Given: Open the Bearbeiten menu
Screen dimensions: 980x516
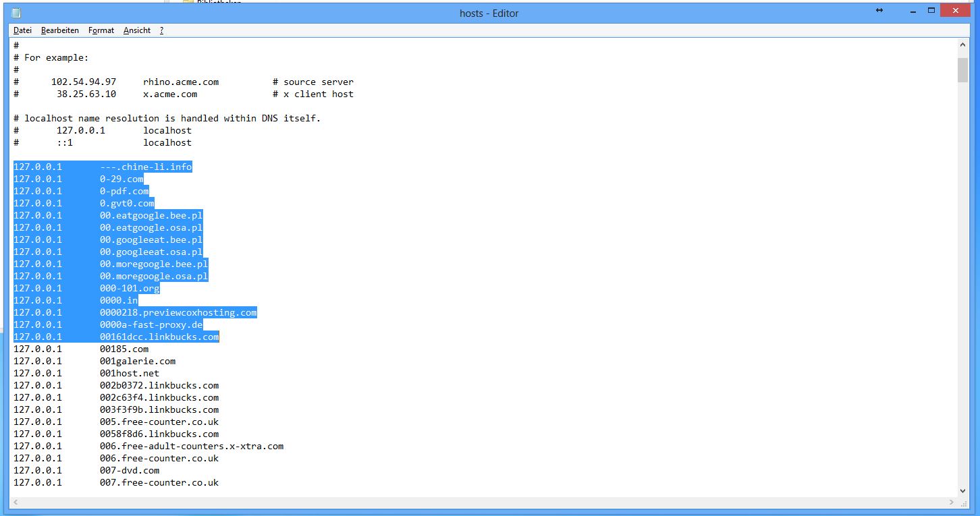Looking at the screenshot, I should click(x=59, y=30).
